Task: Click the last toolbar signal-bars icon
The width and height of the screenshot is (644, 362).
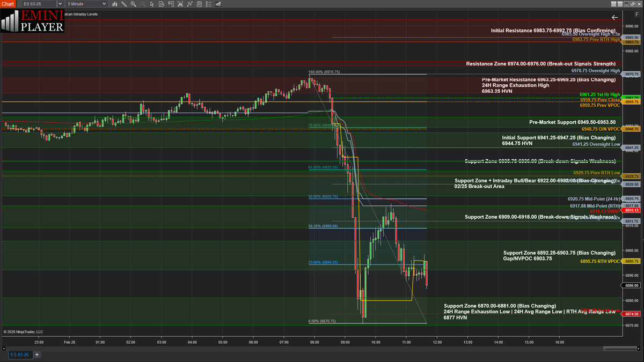Action: pyautogui.click(x=218, y=4)
